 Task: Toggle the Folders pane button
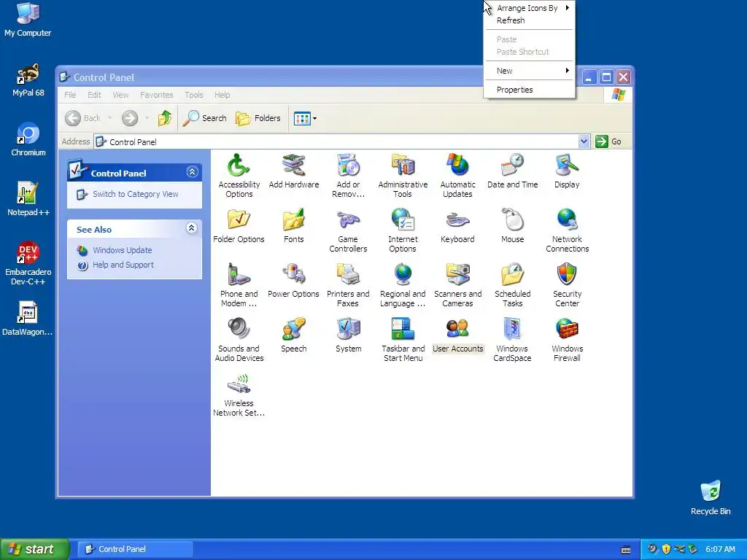pos(258,117)
